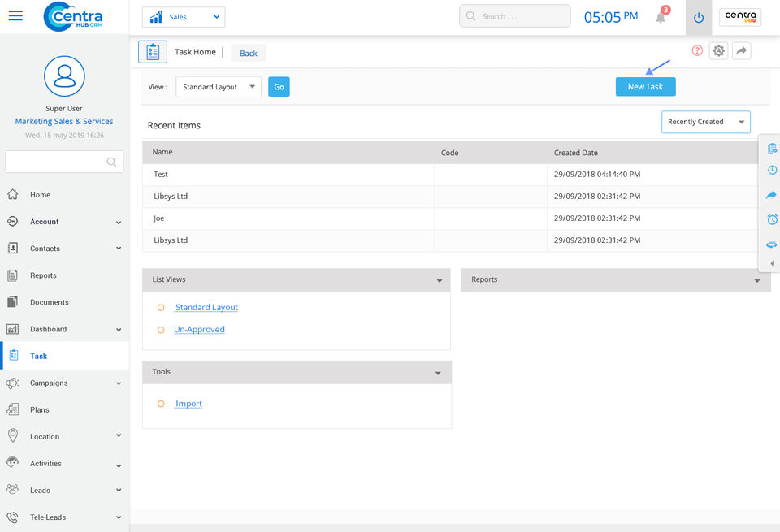Image resolution: width=780 pixels, height=532 pixels.
Task: Open the hamburger menu icon
Action: [15, 16]
